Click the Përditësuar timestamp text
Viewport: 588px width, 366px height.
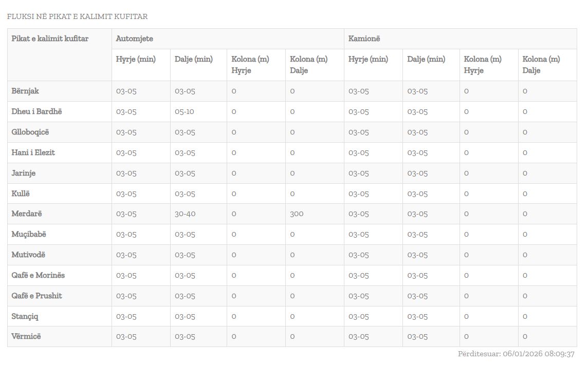coord(516,354)
